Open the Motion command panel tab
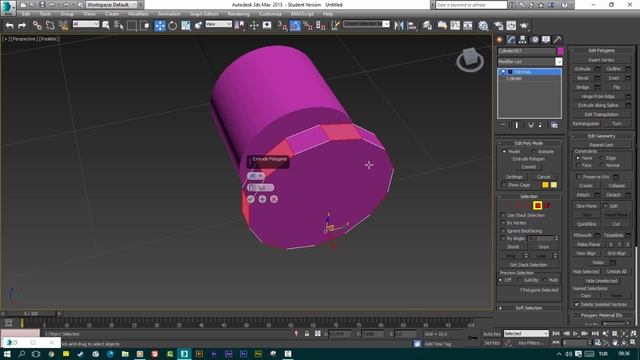 (x=534, y=40)
